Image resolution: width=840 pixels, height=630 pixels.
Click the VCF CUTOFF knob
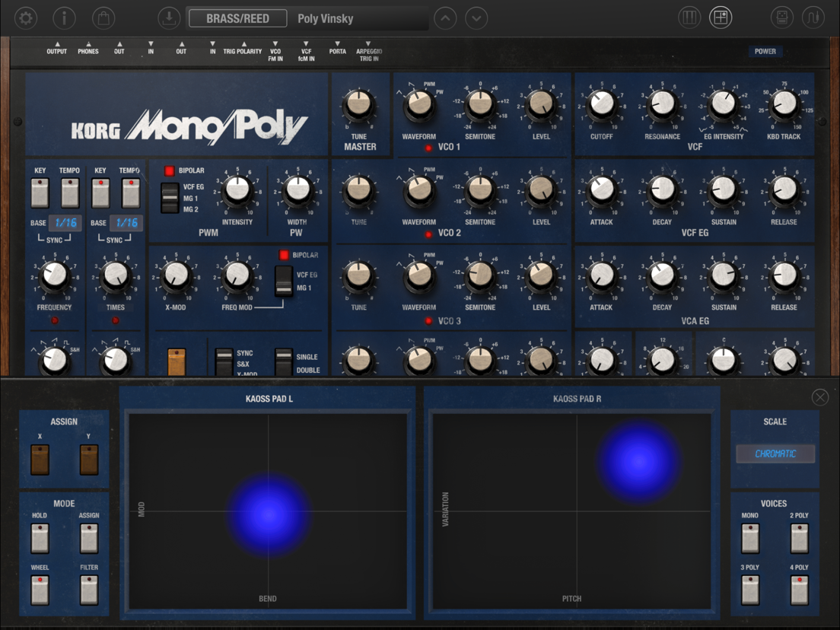coord(602,104)
